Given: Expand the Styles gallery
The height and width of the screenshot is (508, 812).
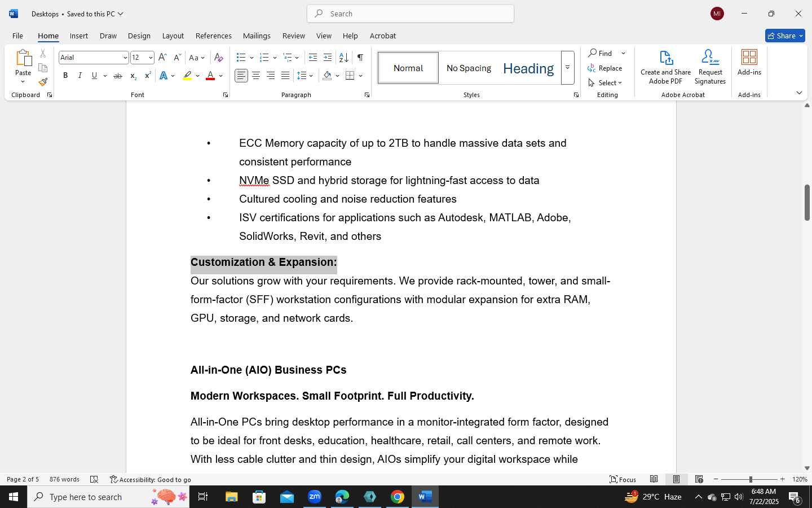Looking at the screenshot, I should coord(568,68).
